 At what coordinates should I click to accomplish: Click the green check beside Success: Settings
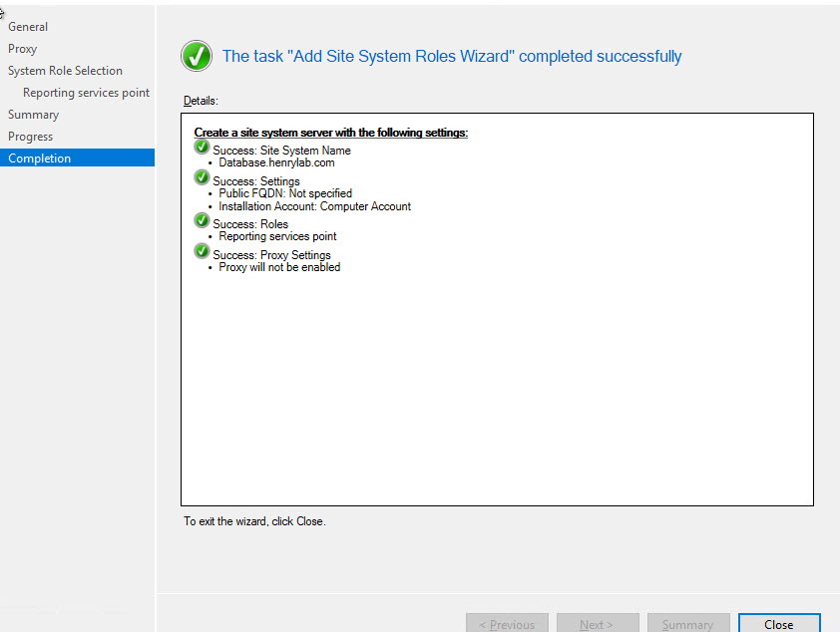click(x=203, y=179)
